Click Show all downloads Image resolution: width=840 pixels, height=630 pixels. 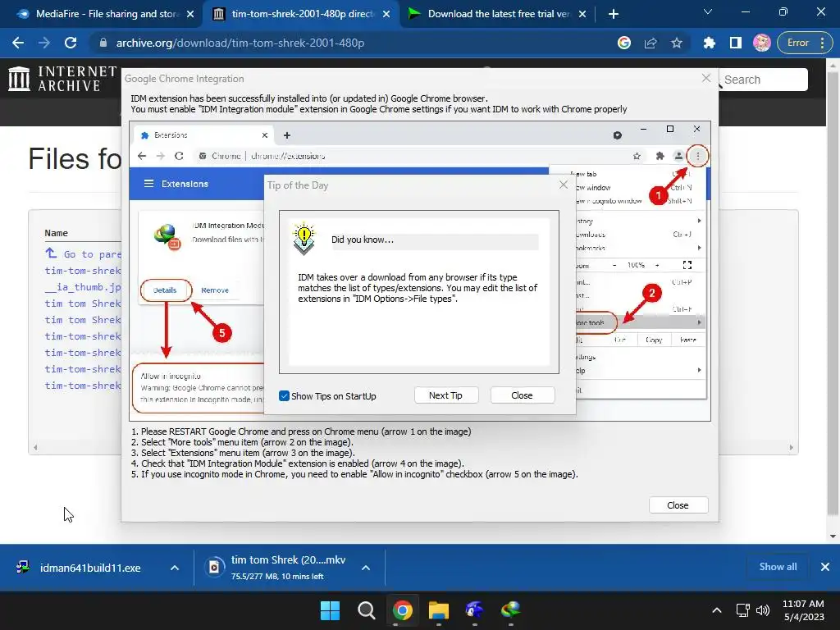tap(778, 567)
